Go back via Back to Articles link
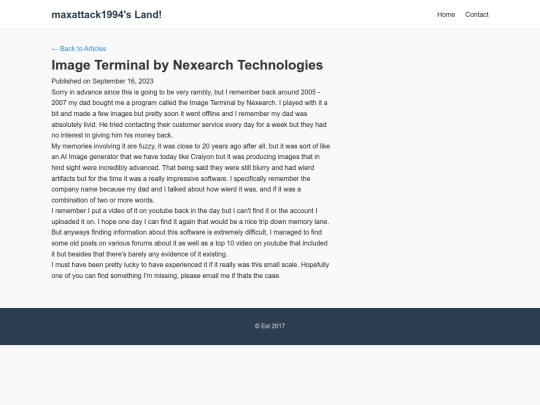The width and height of the screenshot is (540, 405). tap(79, 49)
